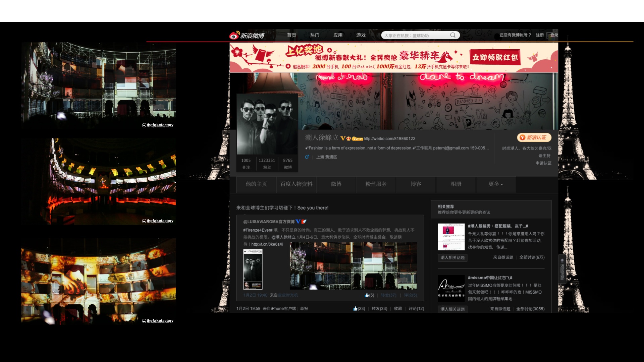644x362 pixels.
Task: Click 转发(33) repost link
Action: coord(379,309)
